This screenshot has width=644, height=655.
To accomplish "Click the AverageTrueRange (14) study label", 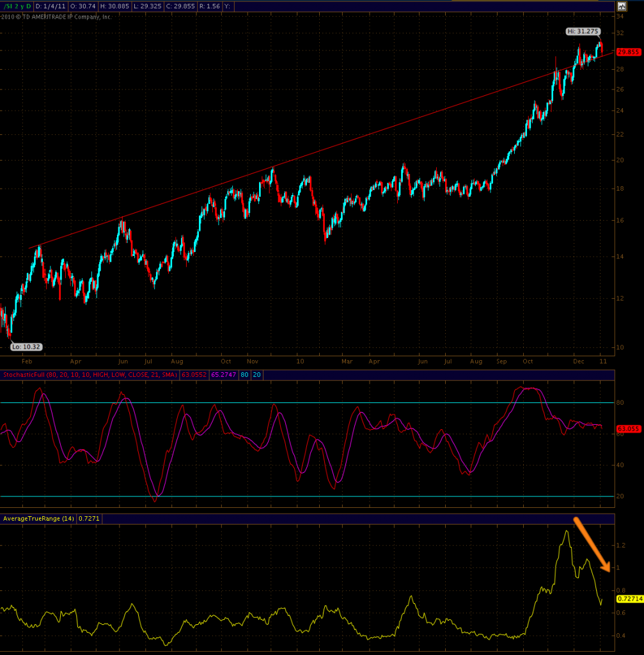I will [38, 519].
